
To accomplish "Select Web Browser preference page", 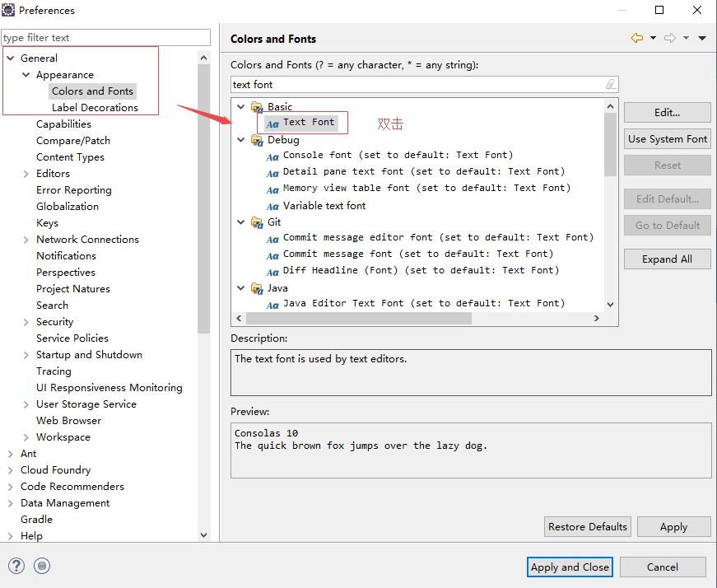I will click(68, 421).
